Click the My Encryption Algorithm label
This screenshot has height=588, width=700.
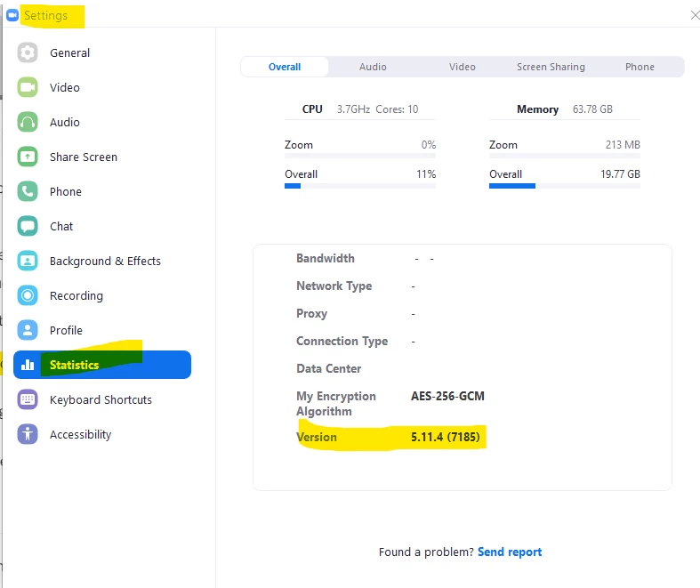click(x=336, y=404)
